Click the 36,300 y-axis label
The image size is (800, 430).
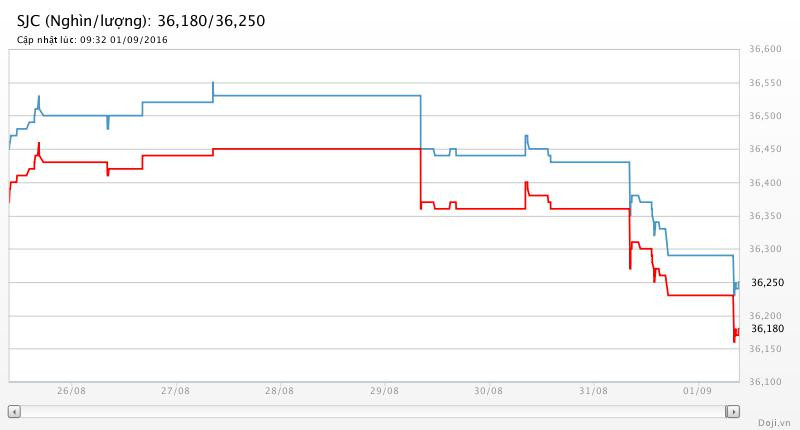click(765, 249)
